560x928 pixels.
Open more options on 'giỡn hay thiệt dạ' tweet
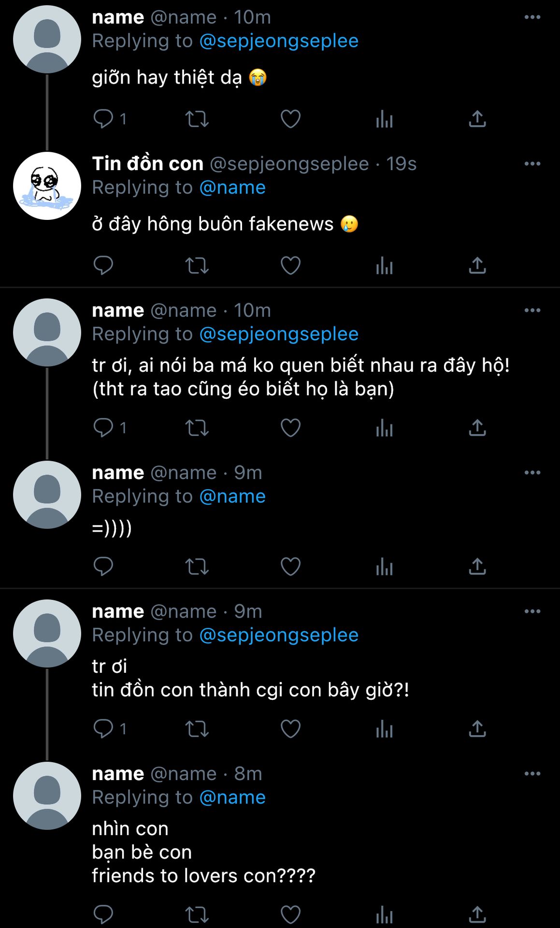[x=532, y=17]
